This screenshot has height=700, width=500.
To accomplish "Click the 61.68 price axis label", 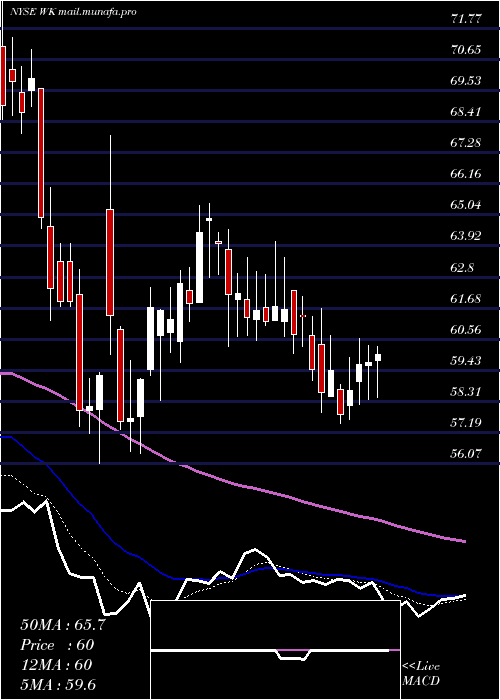I will [x=466, y=299].
